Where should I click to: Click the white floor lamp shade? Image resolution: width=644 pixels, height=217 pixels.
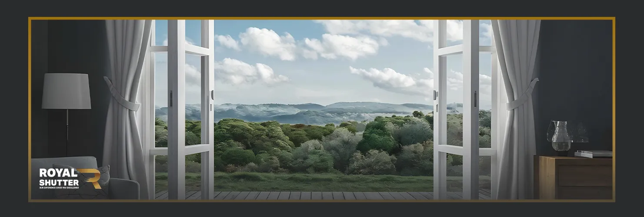(66, 91)
